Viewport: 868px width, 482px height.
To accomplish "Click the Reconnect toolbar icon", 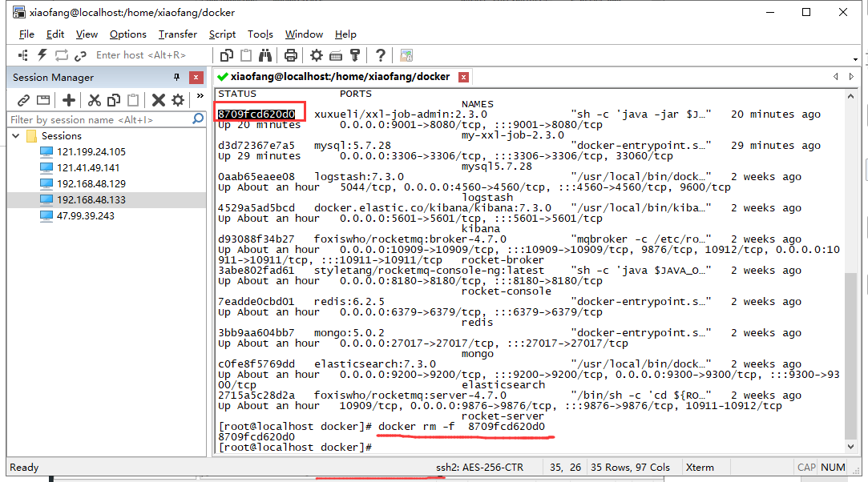I will 60,54.
